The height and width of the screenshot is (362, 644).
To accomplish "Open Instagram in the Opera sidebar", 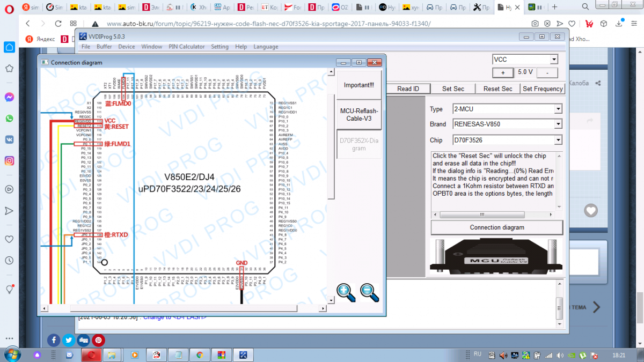I will pos(9,160).
